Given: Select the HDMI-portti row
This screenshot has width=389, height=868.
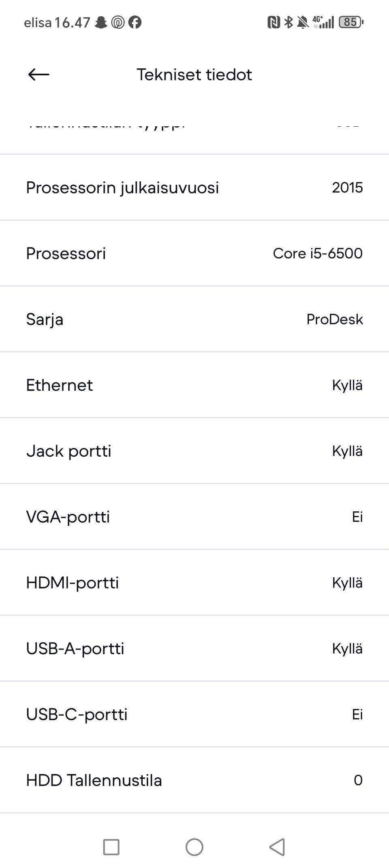Looking at the screenshot, I should pyautogui.click(x=194, y=583).
